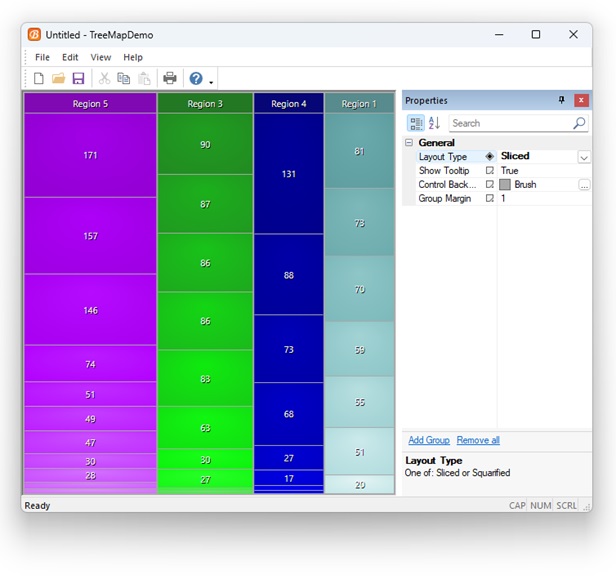
Task: Click the Control Background property marker
Action: click(x=490, y=184)
